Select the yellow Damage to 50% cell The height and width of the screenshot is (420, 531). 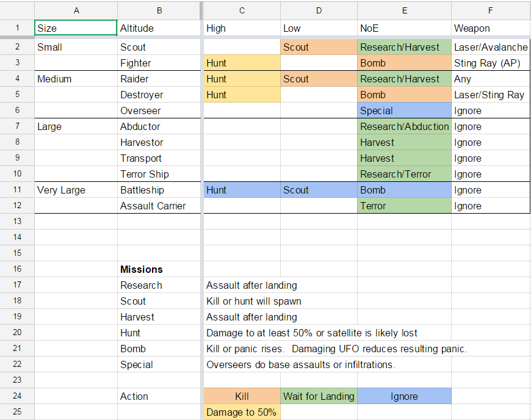coord(242,412)
